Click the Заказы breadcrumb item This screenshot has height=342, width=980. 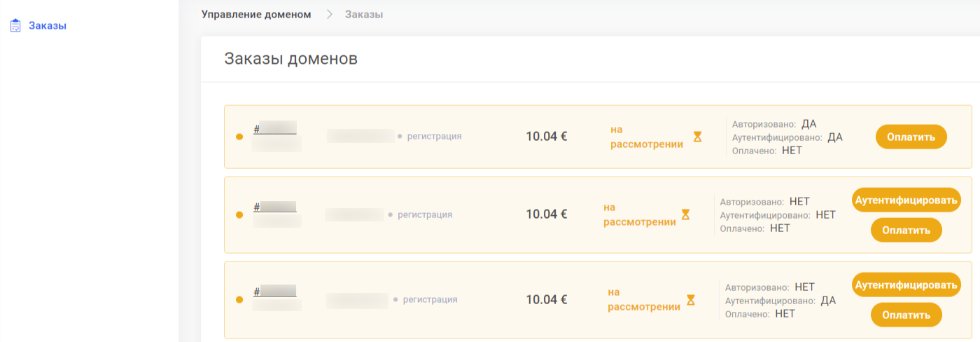coord(364,14)
